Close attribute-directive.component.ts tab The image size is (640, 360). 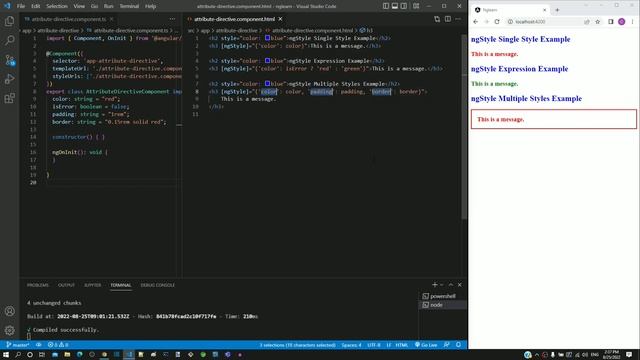(x=111, y=19)
